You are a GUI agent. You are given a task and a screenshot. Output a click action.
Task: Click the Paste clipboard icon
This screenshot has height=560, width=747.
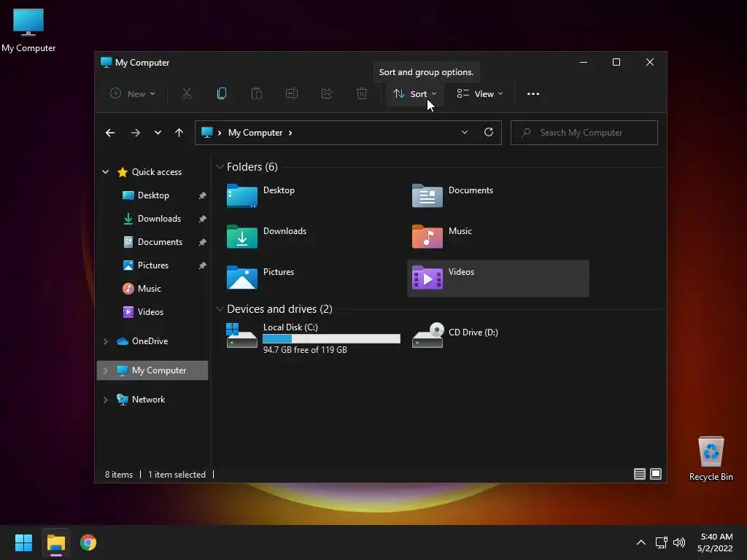[x=256, y=94]
